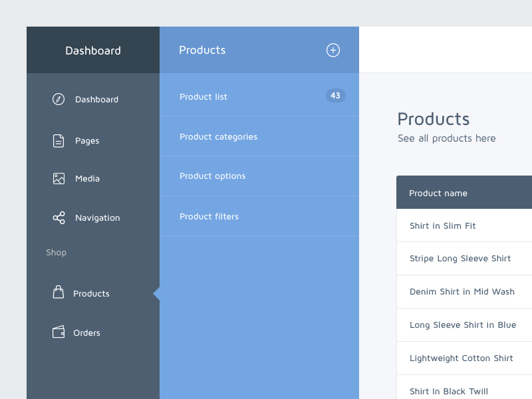Select the Shirt in Slim Fit row
Viewport: 532px width, 399px height.
(442, 225)
